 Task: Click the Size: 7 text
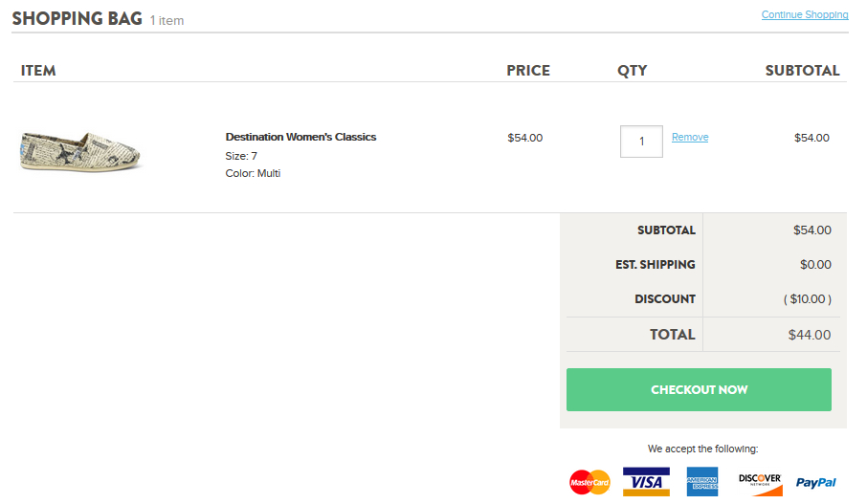pyautogui.click(x=241, y=156)
